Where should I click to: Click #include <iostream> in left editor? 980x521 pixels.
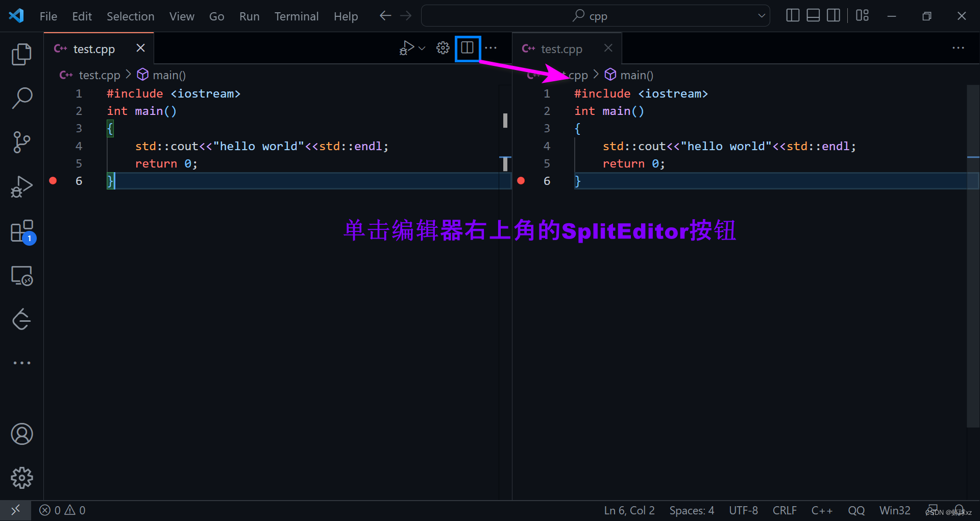[173, 93]
